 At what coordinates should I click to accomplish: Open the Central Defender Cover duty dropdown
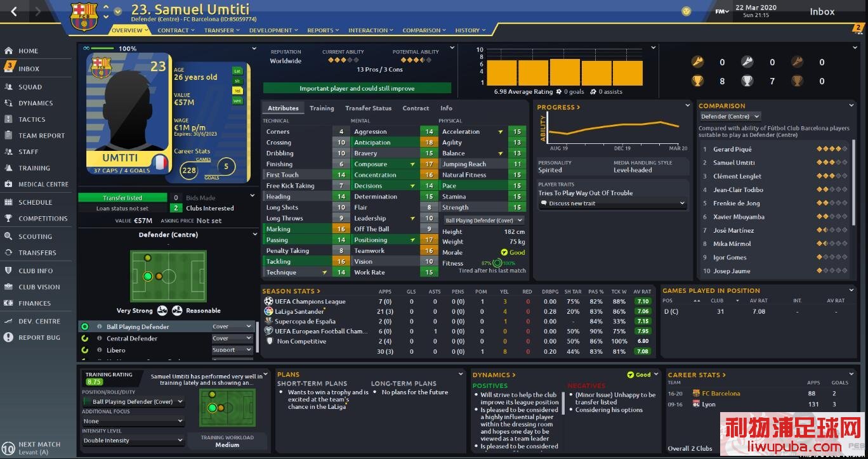232,339
